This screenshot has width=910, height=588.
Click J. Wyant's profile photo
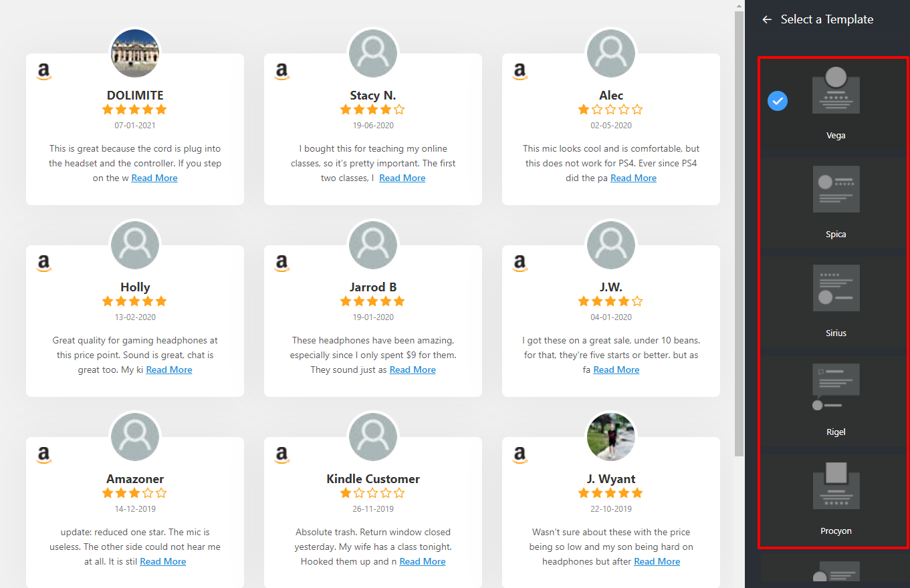click(610, 437)
